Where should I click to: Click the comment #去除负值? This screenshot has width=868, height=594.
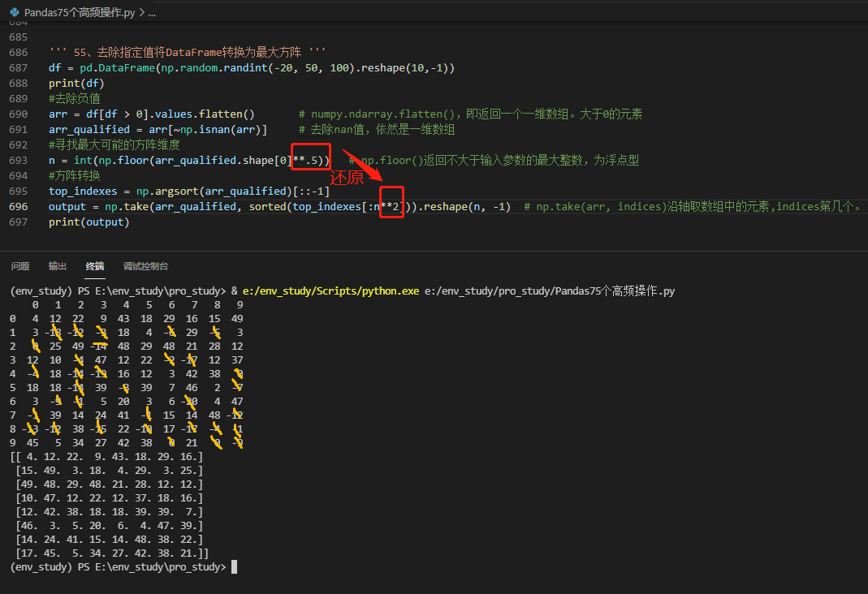(74, 98)
